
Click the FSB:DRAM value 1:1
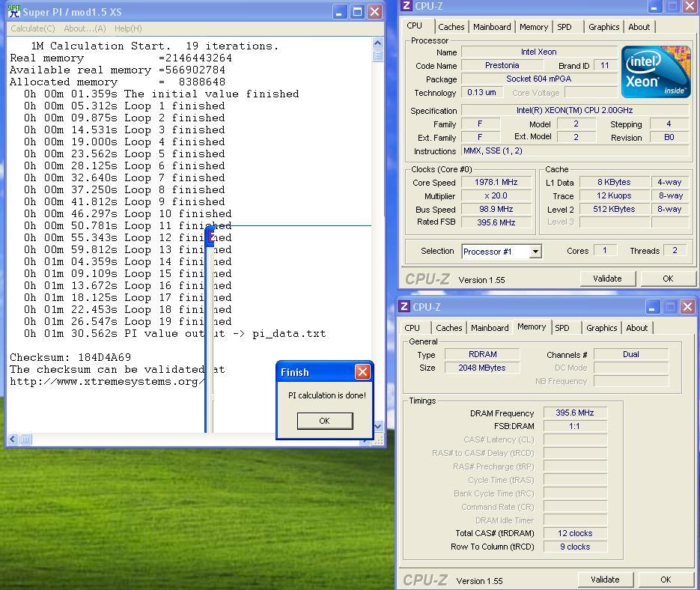click(574, 426)
